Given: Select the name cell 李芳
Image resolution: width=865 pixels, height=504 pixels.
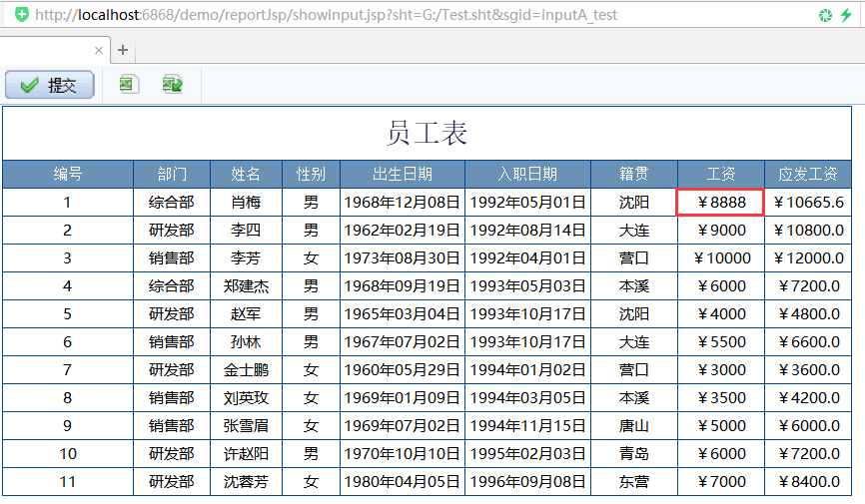Looking at the screenshot, I should 246,258.
